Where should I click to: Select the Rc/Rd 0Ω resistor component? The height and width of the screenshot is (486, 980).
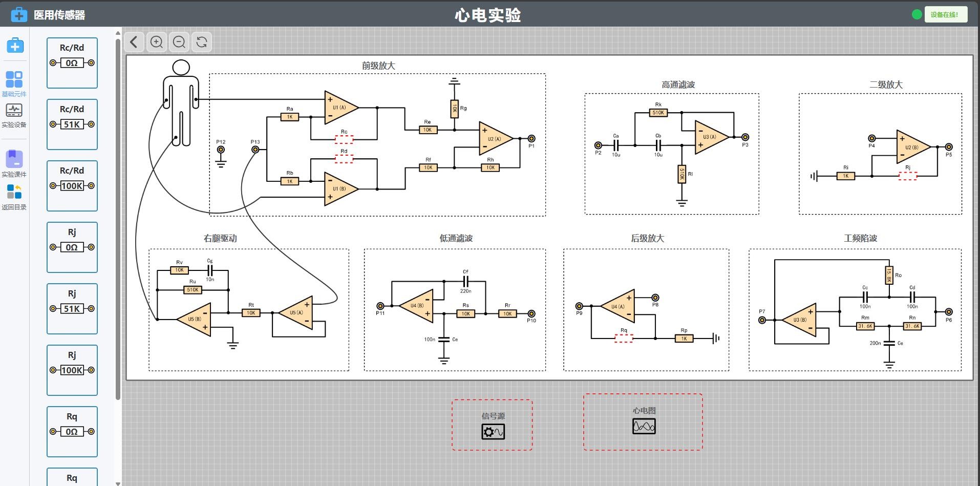(x=72, y=63)
